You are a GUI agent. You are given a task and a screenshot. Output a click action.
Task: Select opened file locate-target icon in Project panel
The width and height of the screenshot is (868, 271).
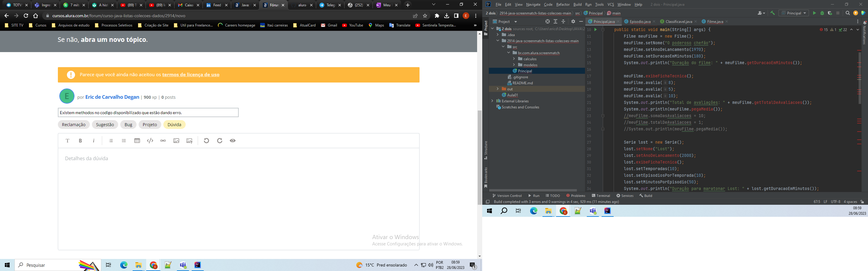coord(548,22)
